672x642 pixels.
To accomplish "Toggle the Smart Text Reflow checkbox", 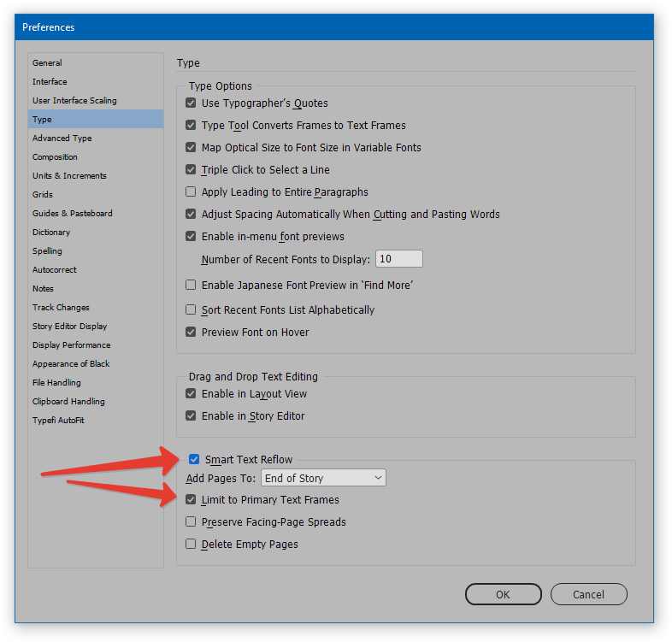I will [x=194, y=460].
